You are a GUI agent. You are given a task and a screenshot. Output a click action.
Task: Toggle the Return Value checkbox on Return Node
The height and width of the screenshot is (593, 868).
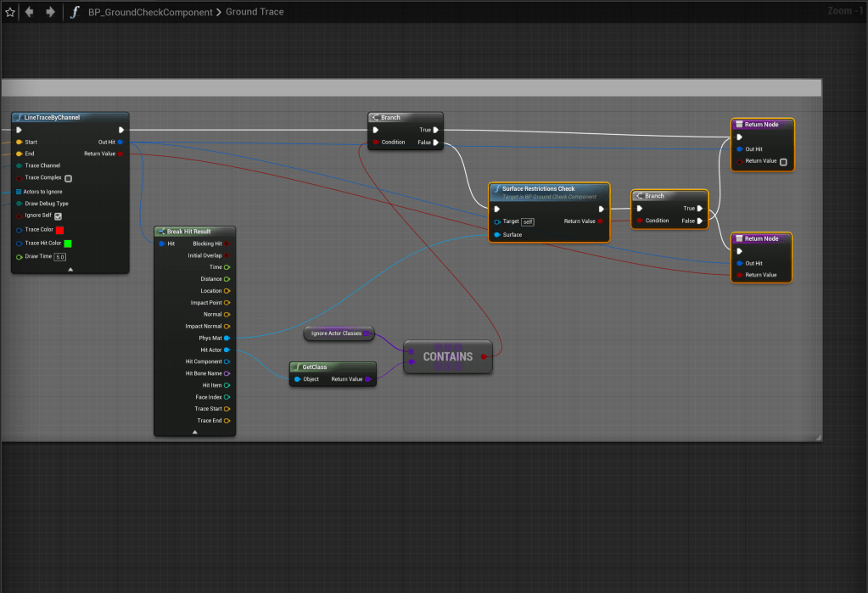coord(783,161)
